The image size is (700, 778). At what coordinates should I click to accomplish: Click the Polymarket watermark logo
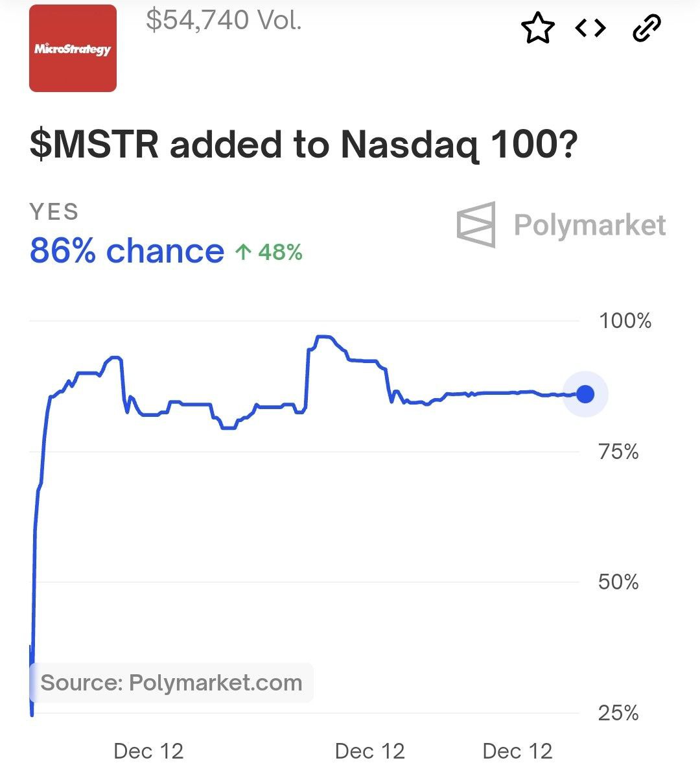coord(476,224)
